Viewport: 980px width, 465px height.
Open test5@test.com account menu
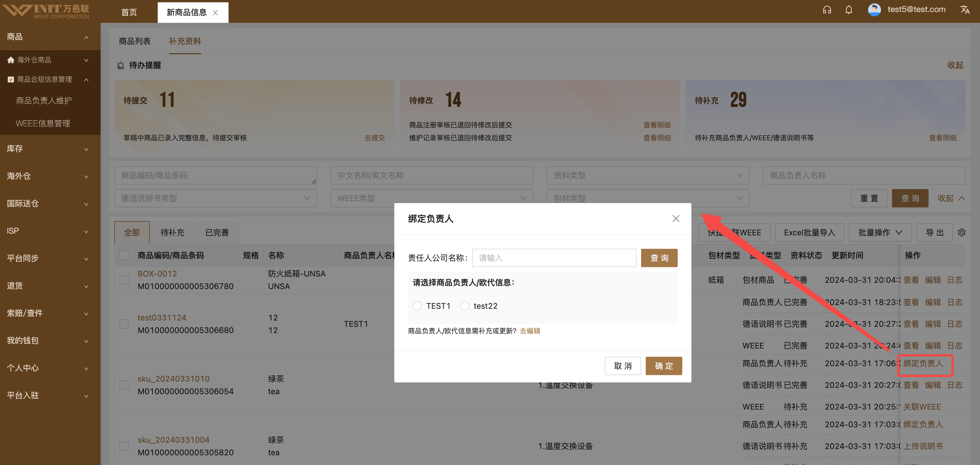[x=916, y=9]
